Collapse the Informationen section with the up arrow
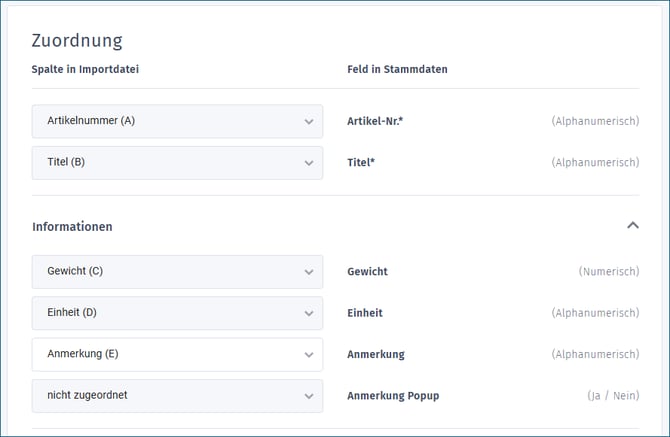Image resolution: width=670 pixels, height=437 pixels. click(x=632, y=226)
